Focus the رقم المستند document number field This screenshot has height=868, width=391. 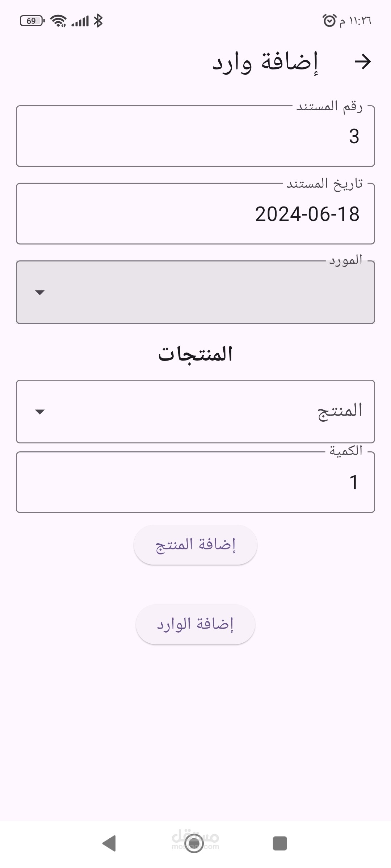click(195, 136)
